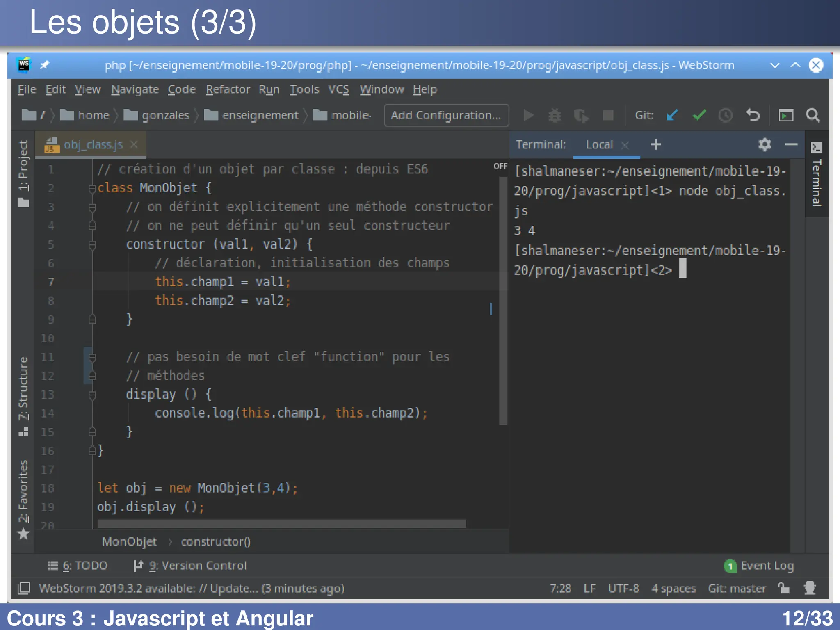Hide the Terminal panel with minus icon
The image size is (840, 630).
click(x=791, y=144)
